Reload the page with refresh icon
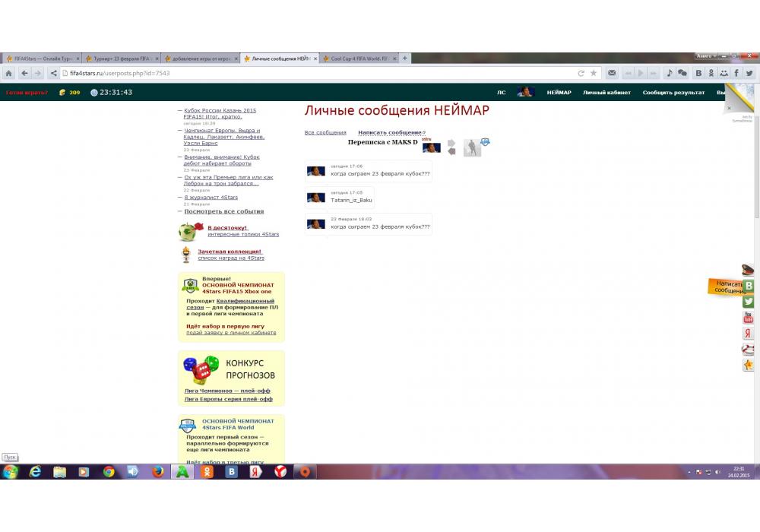Viewport: 760px width, 532px height. click(x=581, y=73)
